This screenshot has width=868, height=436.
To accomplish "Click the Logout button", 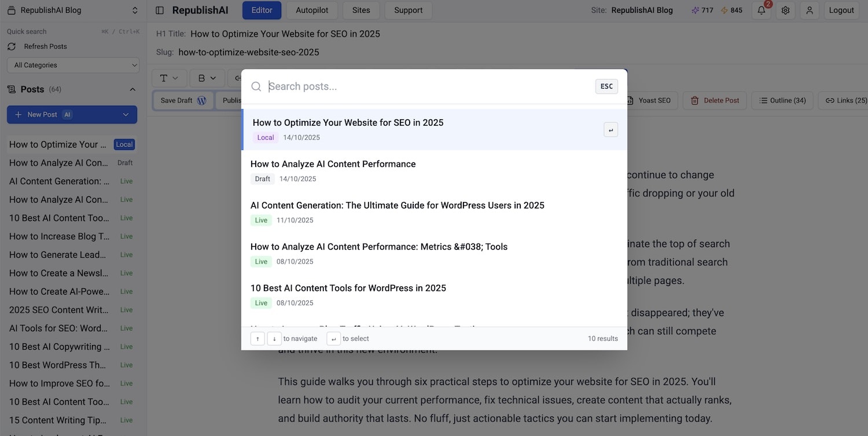I will pyautogui.click(x=841, y=10).
